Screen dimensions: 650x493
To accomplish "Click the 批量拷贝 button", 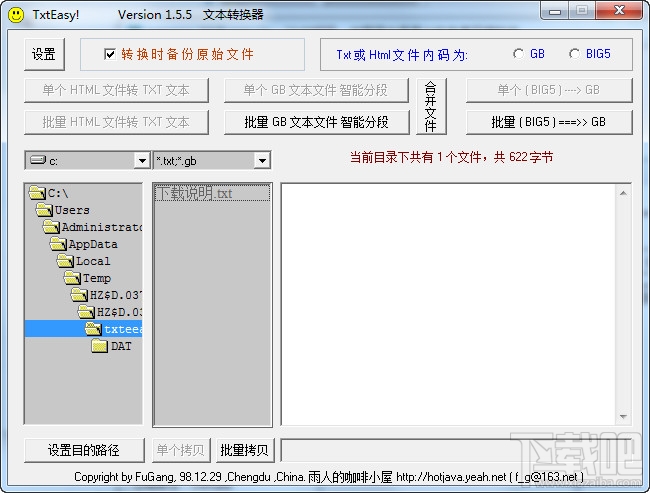I will (245, 450).
